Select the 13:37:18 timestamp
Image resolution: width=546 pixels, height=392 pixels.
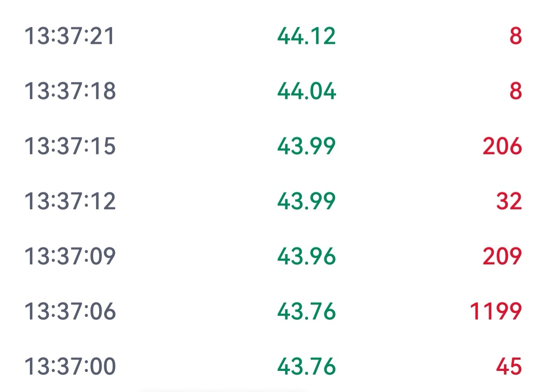tap(70, 91)
